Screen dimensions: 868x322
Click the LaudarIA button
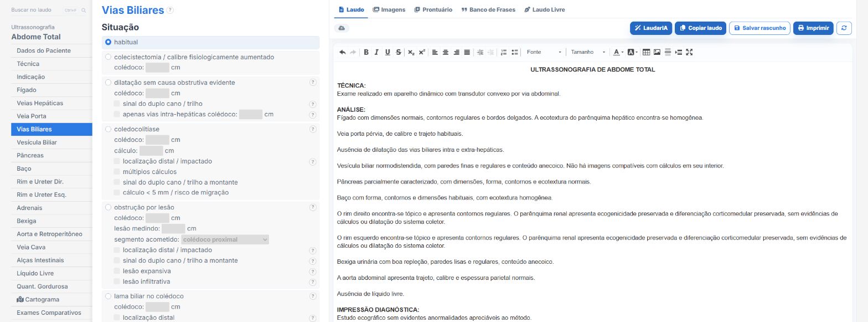(x=651, y=28)
